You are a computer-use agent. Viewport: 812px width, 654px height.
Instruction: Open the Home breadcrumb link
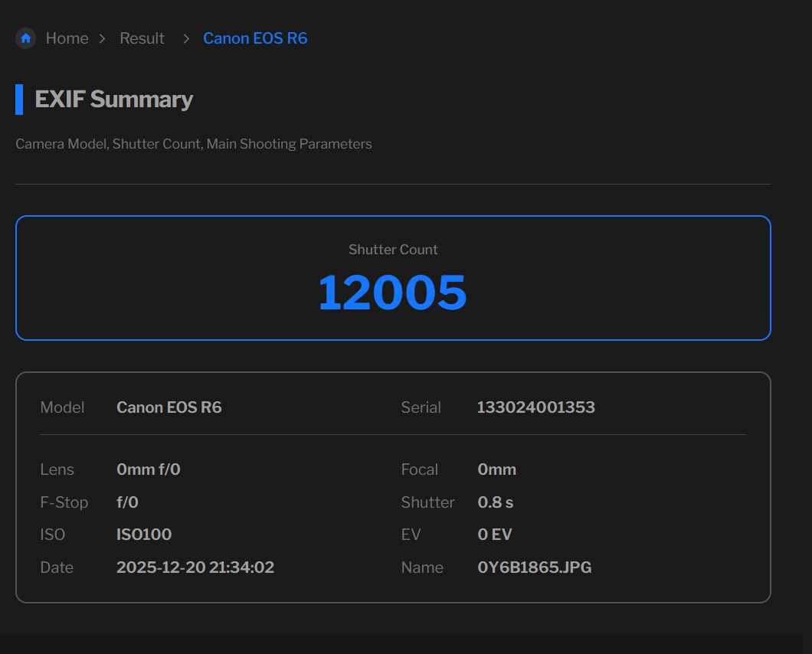67,38
